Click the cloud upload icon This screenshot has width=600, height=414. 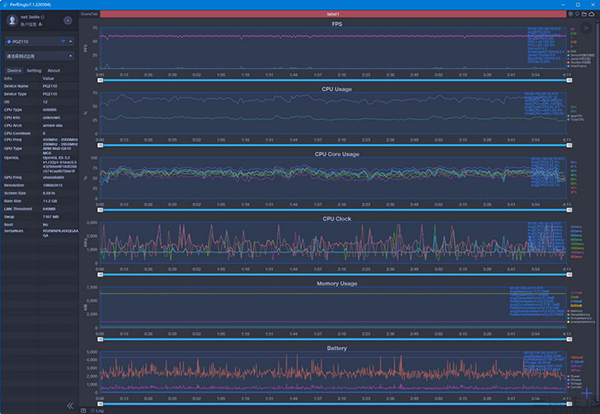coord(591,13)
